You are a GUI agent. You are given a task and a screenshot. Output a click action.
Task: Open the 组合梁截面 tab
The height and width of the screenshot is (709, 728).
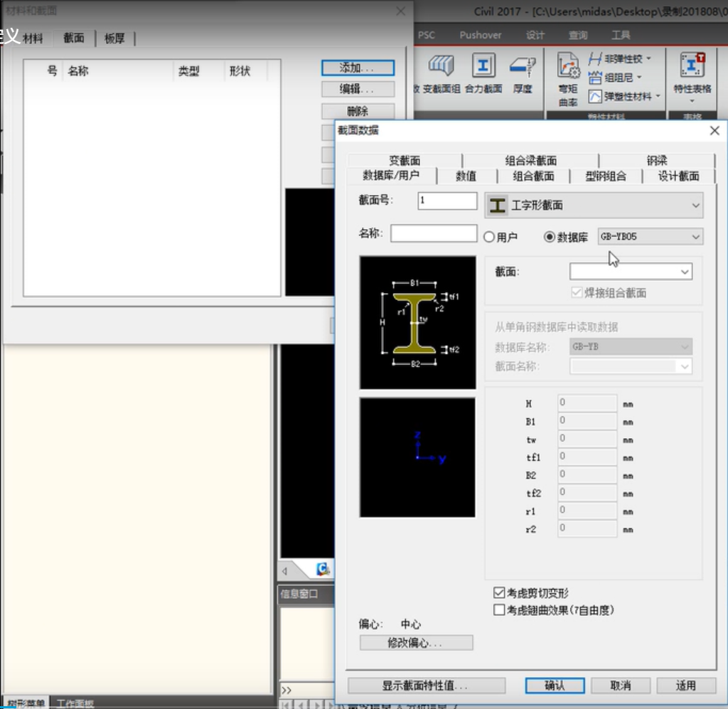point(530,161)
